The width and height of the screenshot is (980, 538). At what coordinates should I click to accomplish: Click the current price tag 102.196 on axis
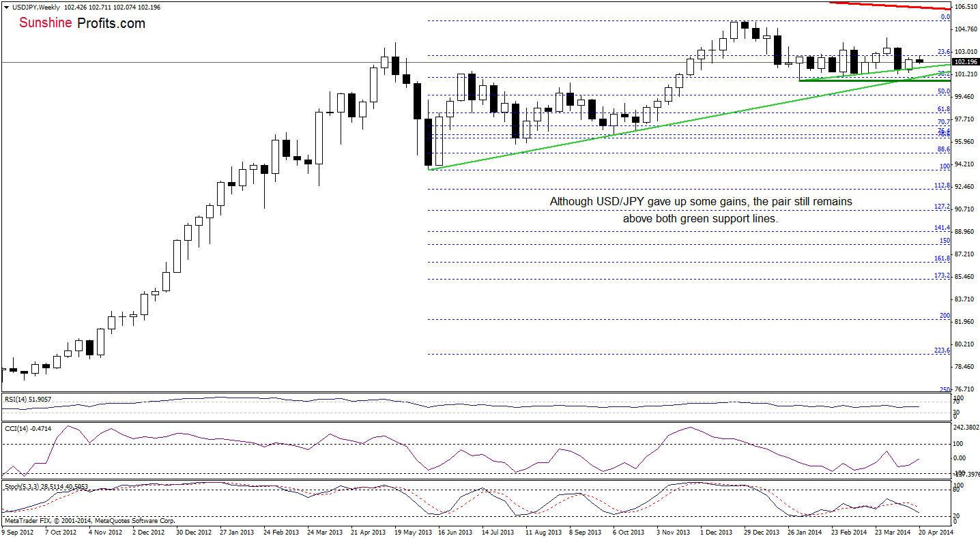coord(966,62)
